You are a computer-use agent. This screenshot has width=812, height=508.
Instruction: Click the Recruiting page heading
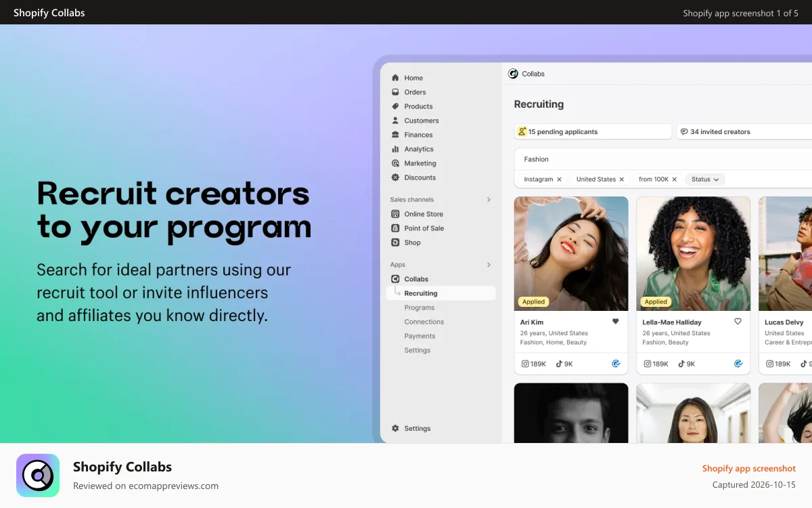coord(539,104)
